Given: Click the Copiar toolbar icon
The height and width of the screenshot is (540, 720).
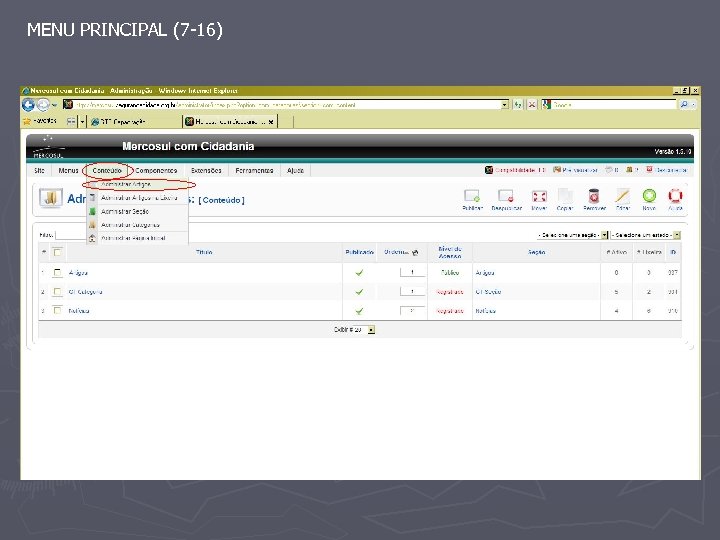Looking at the screenshot, I should (x=565, y=196).
